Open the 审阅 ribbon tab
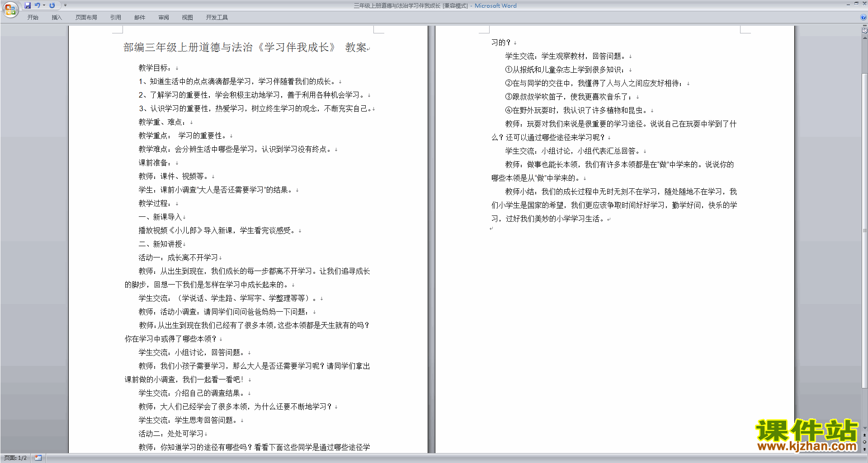 (x=164, y=18)
